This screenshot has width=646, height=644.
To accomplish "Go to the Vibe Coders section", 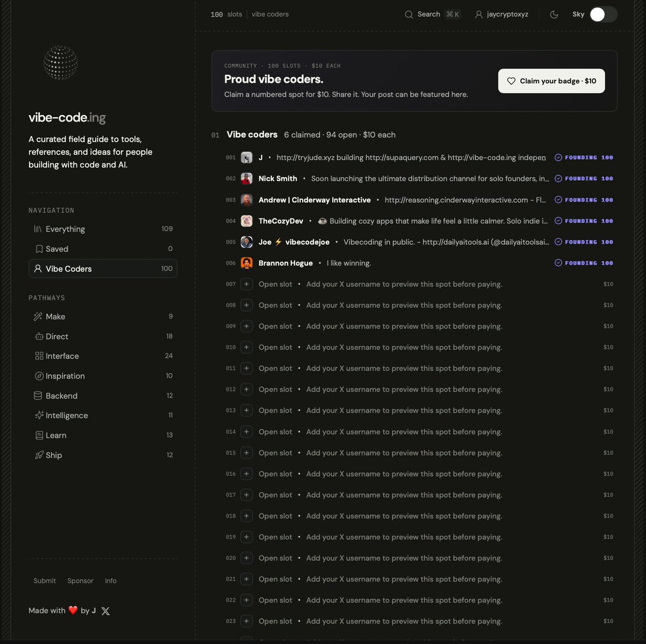I will (x=103, y=268).
